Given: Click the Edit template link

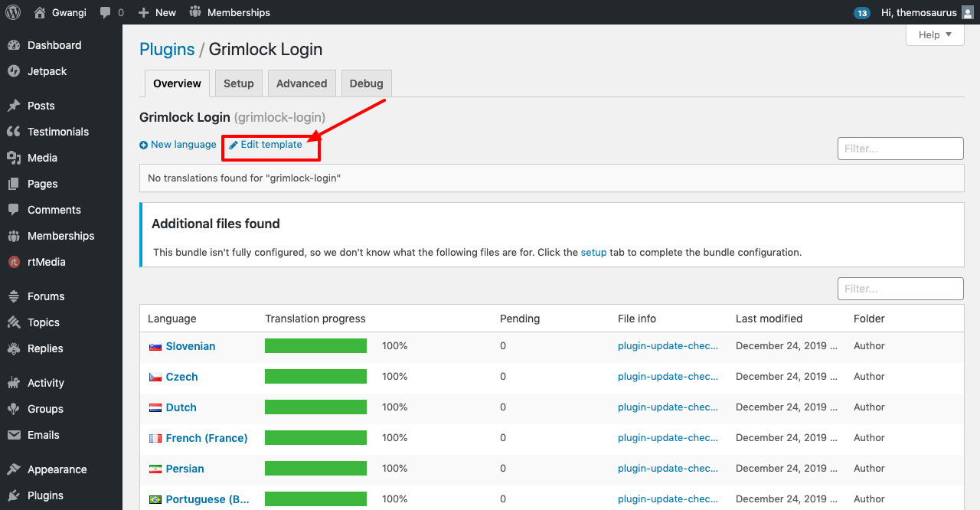Looking at the screenshot, I should tap(266, 145).
